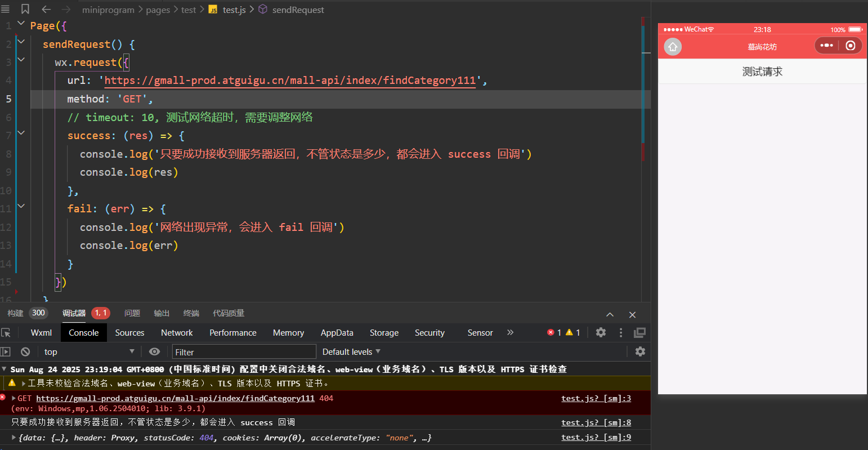Open source link test.js? [sm]:8
Image resolution: width=868 pixels, height=450 pixels.
tap(596, 422)
